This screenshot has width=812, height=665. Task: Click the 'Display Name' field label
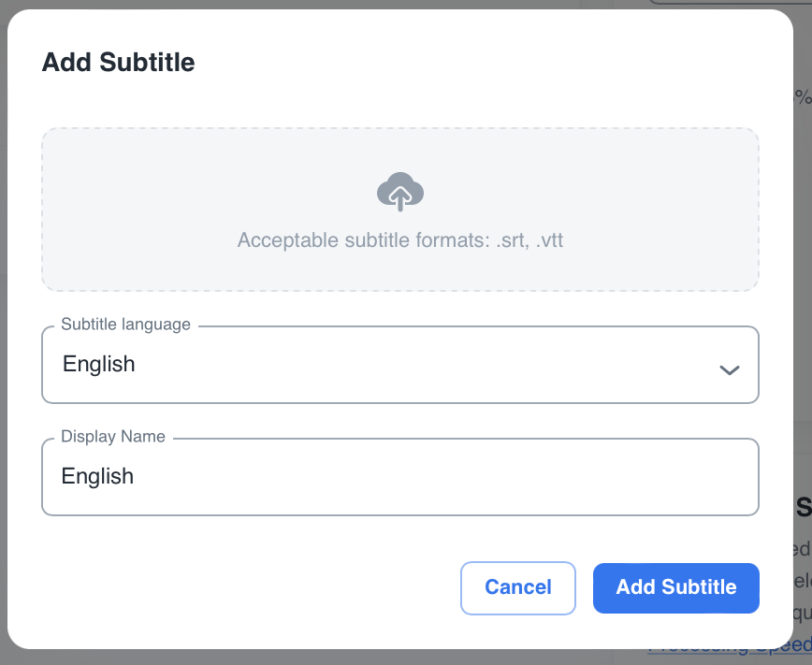tap(113, 437)
